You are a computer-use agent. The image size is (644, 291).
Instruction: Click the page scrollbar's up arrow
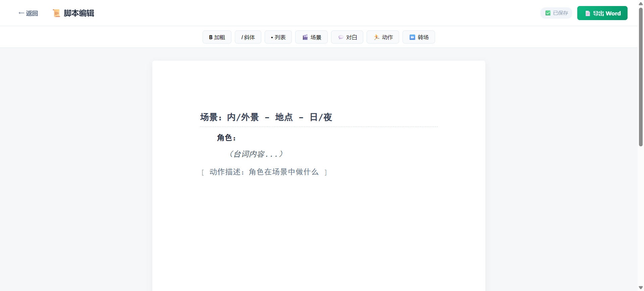coord(641,3)
